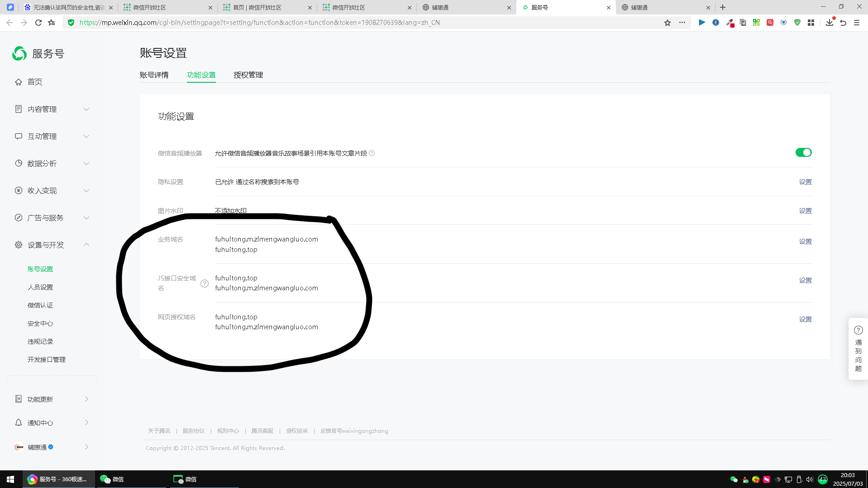
Task: Open 服务协议 footer link
Action: point(194,431)
